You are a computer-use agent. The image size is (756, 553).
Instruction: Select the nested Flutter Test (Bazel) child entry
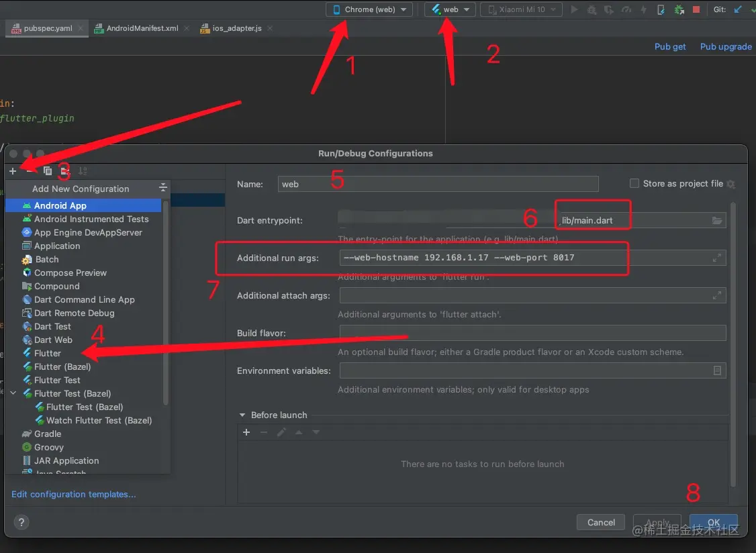pyautogui.click(x=83, y=407)
